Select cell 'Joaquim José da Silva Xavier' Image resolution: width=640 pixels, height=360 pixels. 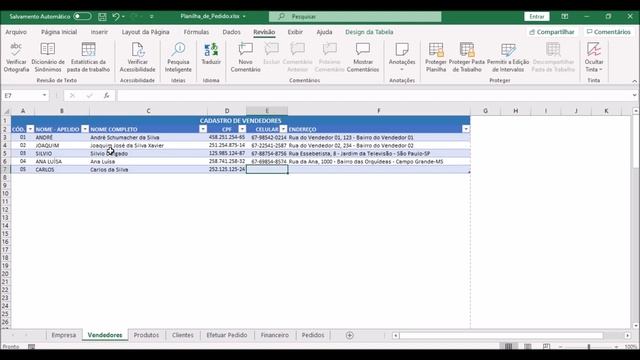pos(148,145)
